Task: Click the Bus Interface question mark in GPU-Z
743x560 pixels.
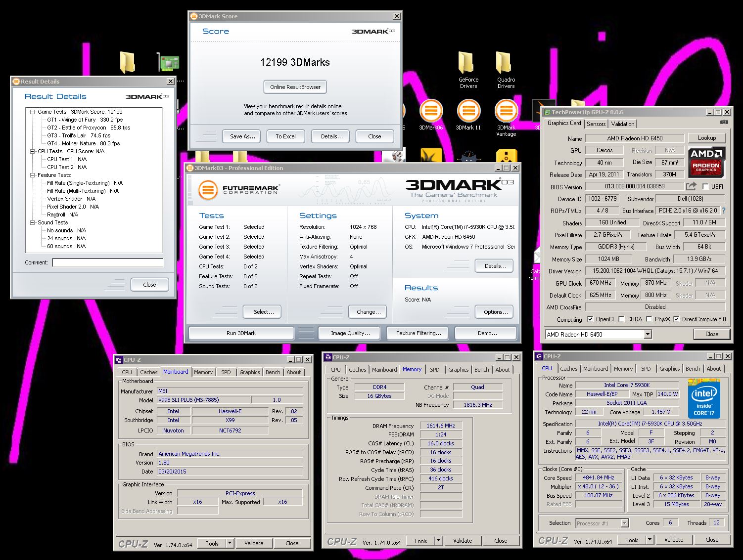Action: pos(724,211)
